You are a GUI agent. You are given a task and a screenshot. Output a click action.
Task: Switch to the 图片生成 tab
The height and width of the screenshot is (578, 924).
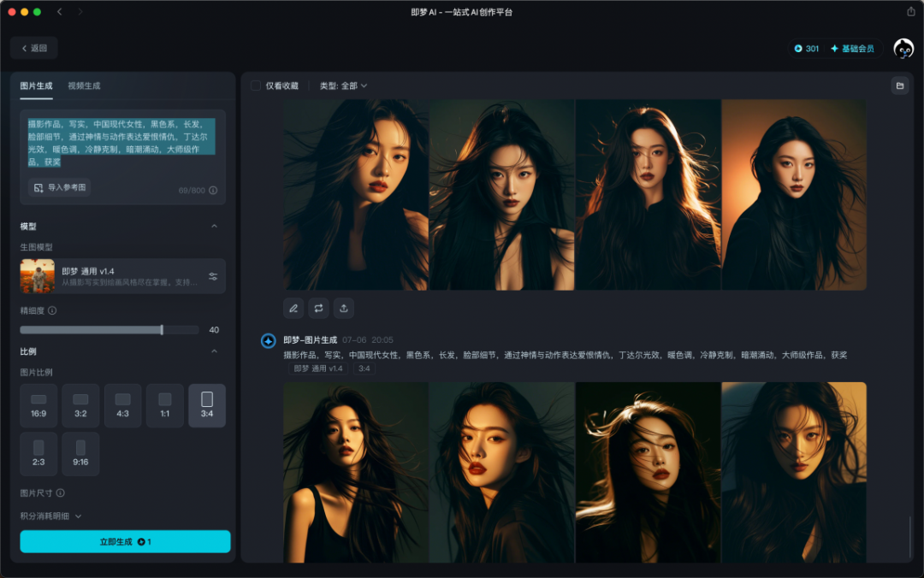coord(36,86)
